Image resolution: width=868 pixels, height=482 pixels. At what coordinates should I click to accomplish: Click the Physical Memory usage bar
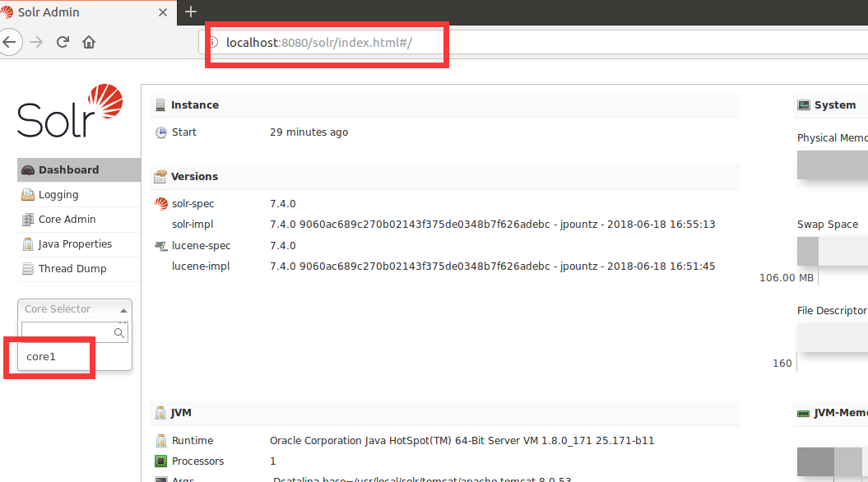pos(833,165)
